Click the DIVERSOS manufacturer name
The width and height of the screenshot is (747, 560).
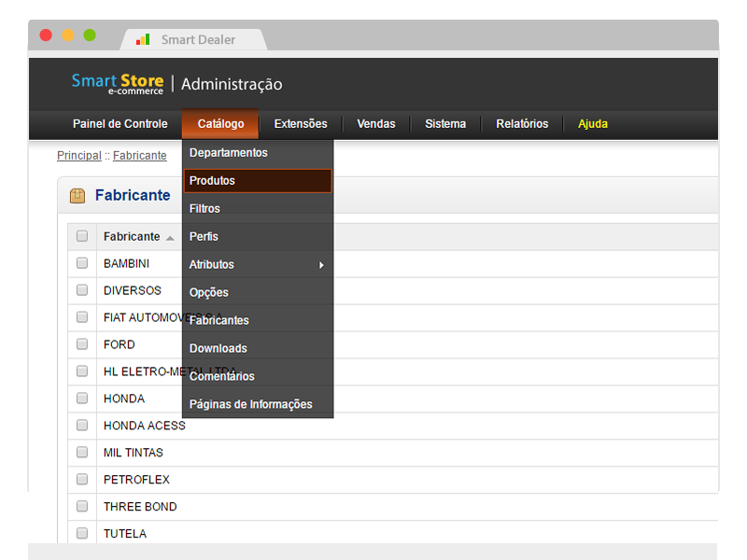coord(133,290)
